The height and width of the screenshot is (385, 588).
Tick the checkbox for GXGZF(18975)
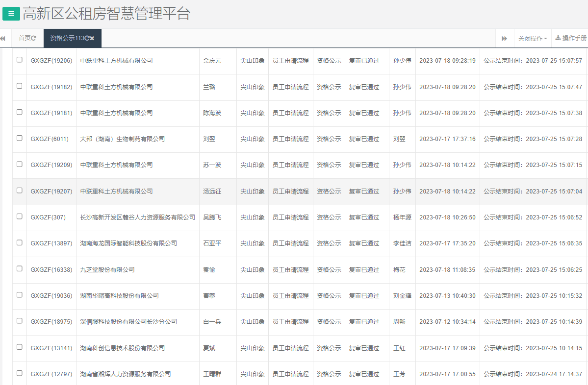point(20,320)
